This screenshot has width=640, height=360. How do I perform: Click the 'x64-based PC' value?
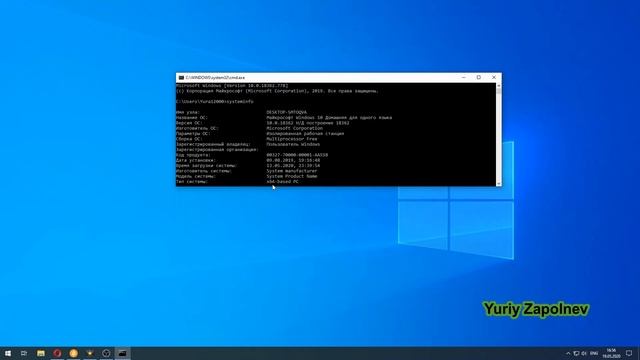coord(282,182)
